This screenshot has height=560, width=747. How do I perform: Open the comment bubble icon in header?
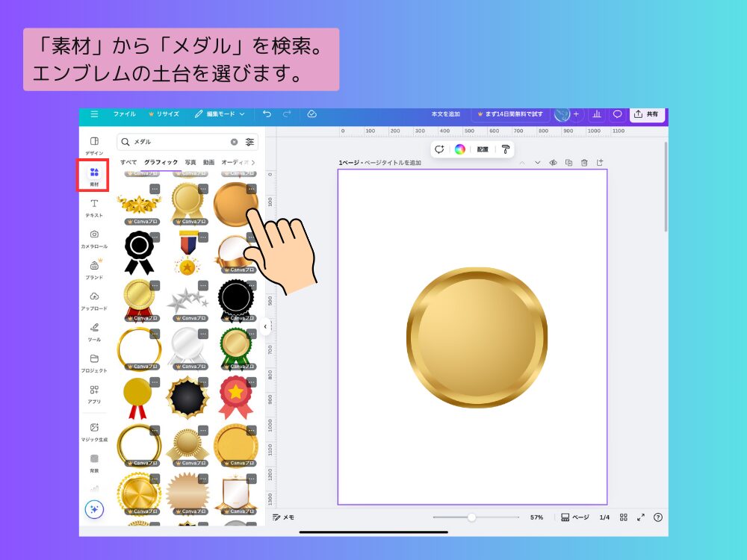coord(617,114)
